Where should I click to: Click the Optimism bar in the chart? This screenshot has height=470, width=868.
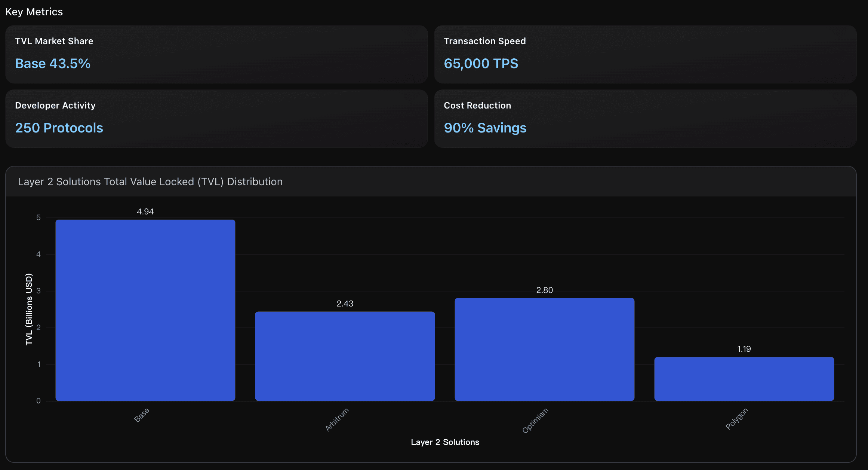tap(545, 350)
